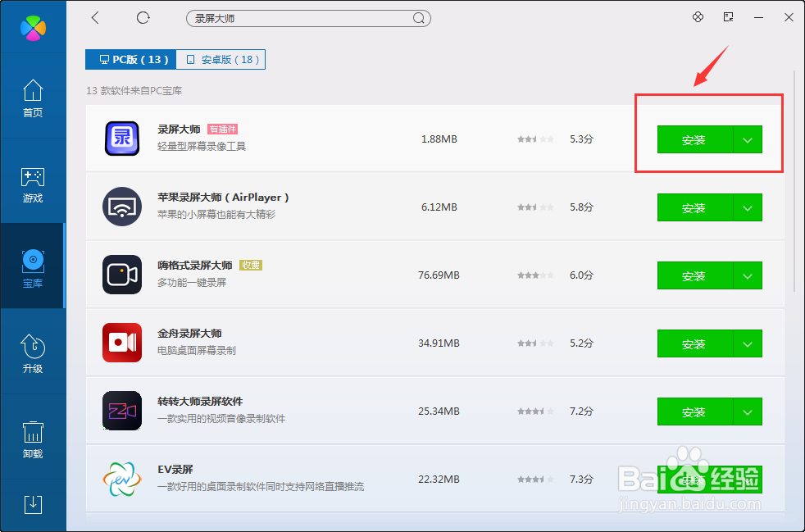This screenshot has height=532, width=805.
Task: Expand install options for 录屏大师
Action: (x=748, y=139)
